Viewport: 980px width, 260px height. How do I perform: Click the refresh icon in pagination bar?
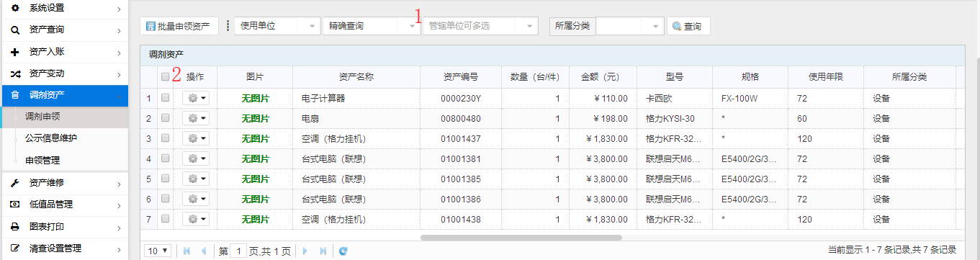click(343, 251)
